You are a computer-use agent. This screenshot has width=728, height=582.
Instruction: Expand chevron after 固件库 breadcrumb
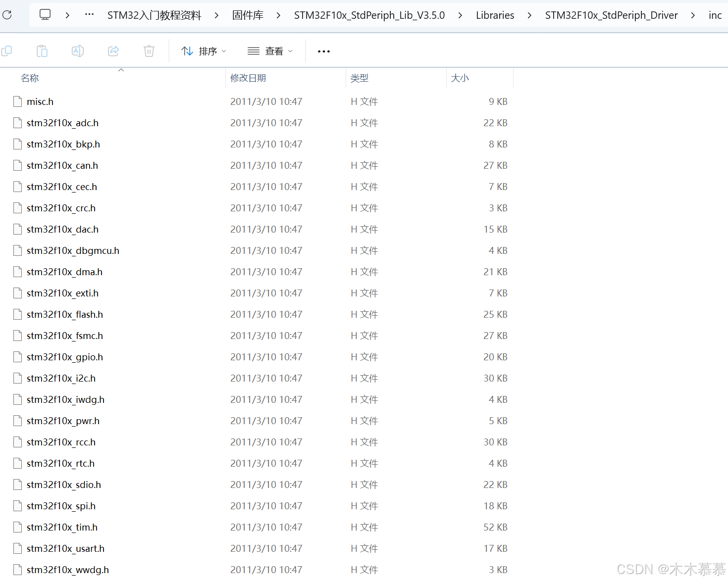(278, 15)
